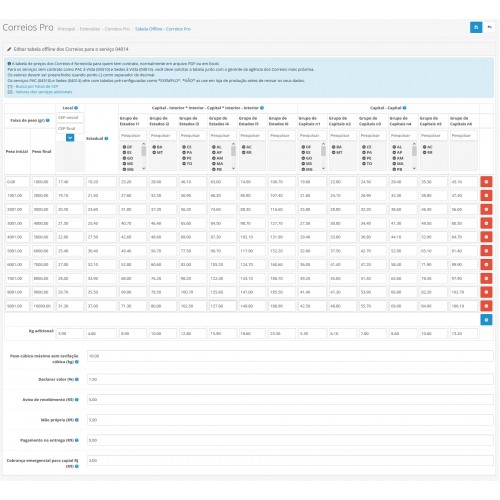Viewport: 500px width, 500px height.
Task: Click info icon beside Capital - Capital heading
Action: pos(404,108)
